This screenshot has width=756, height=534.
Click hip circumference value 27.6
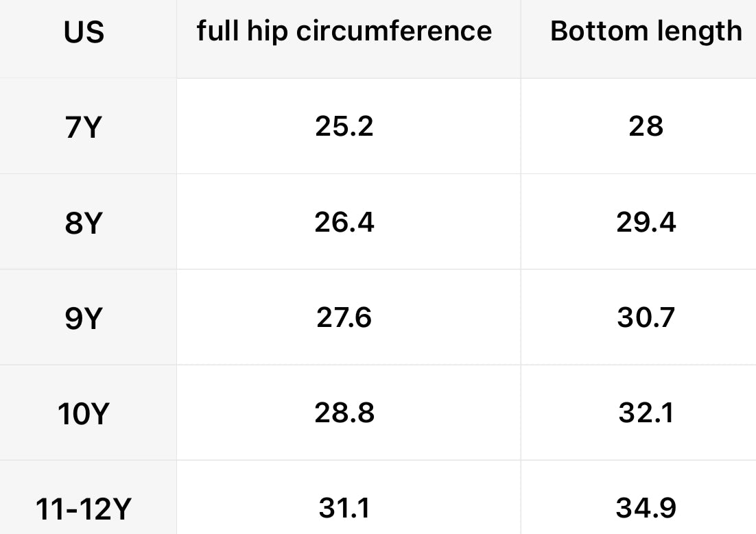[x=344, y=317]
